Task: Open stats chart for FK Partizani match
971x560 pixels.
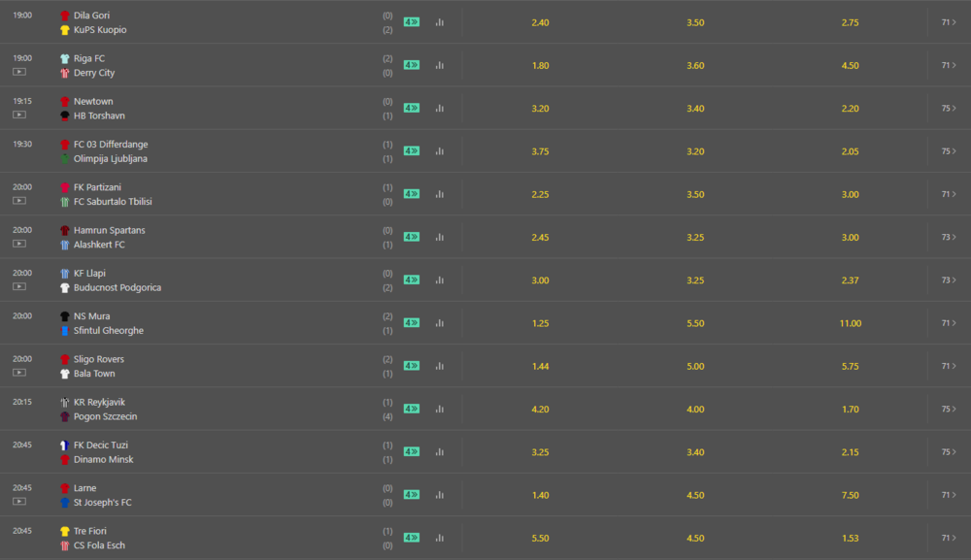Action: click(440, 194)
